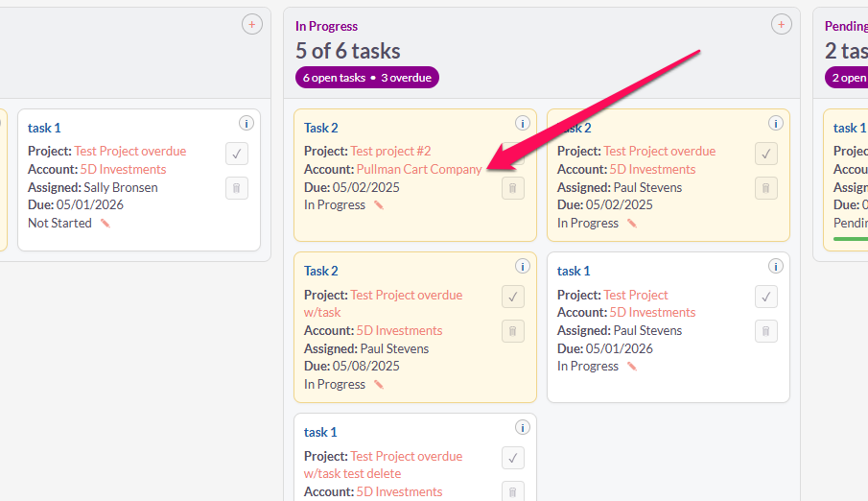Click the plus icon above Sally Bronsen's card
This screenshot has width=868, height=501.
tap(252, 24)
